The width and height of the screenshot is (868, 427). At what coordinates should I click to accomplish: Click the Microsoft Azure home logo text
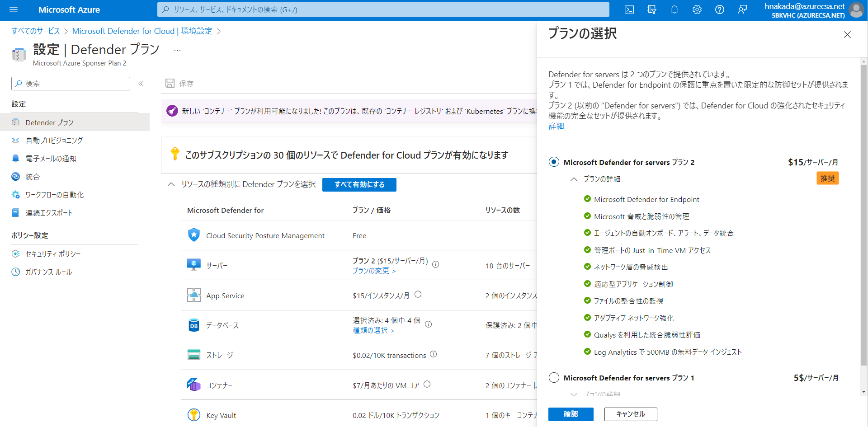coord(69,9)
